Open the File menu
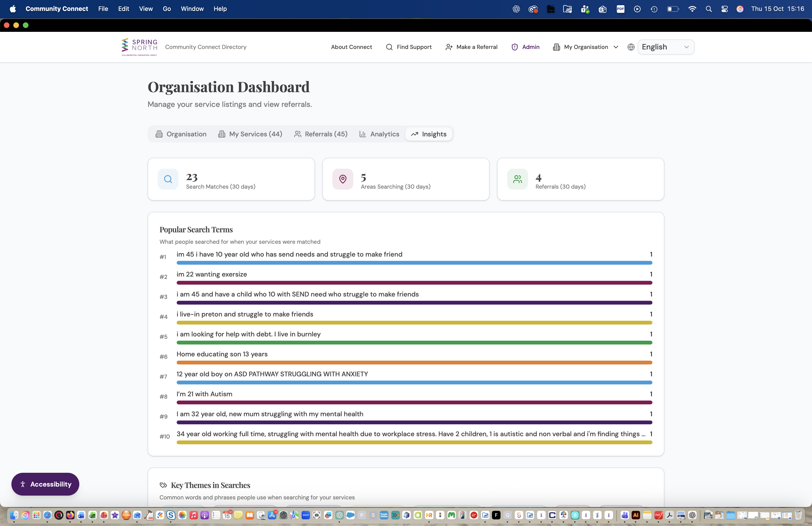The width and height of the screenshot is (812, 526). point(103,9)
